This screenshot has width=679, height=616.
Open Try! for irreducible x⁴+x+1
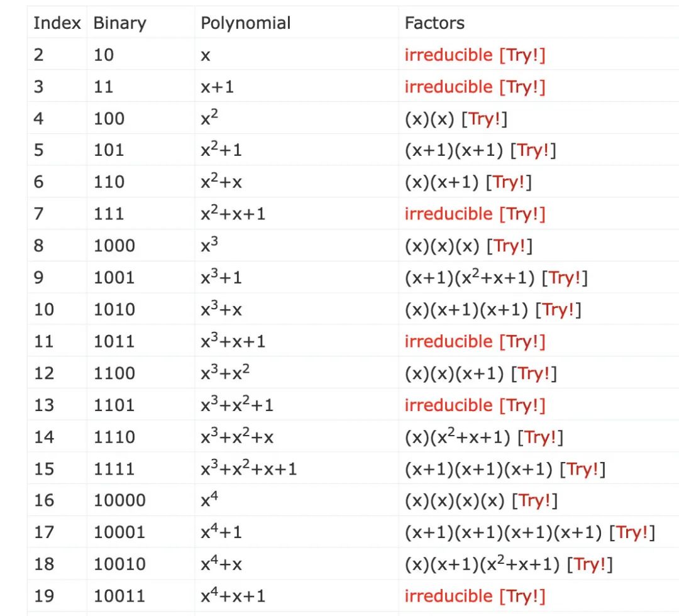click(x=522, y=596)
